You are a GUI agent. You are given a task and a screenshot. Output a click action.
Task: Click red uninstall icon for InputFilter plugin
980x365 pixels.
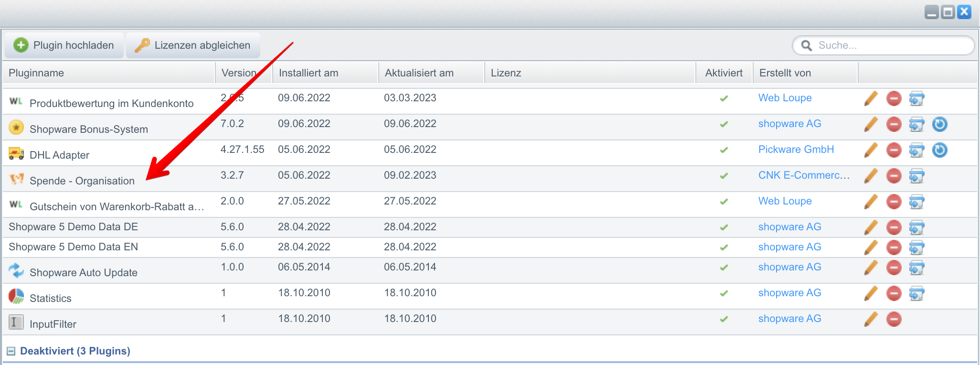point(894,319)
